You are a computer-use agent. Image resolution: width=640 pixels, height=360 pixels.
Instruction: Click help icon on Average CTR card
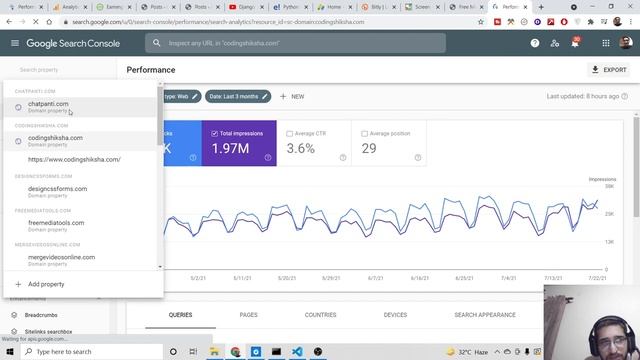click(x=343, y=158)
